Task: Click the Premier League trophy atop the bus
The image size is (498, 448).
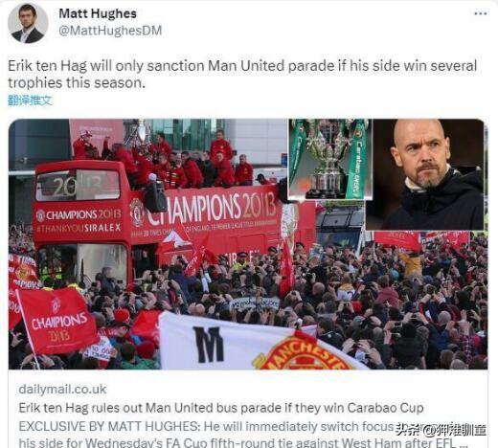Action: point(141,132)
